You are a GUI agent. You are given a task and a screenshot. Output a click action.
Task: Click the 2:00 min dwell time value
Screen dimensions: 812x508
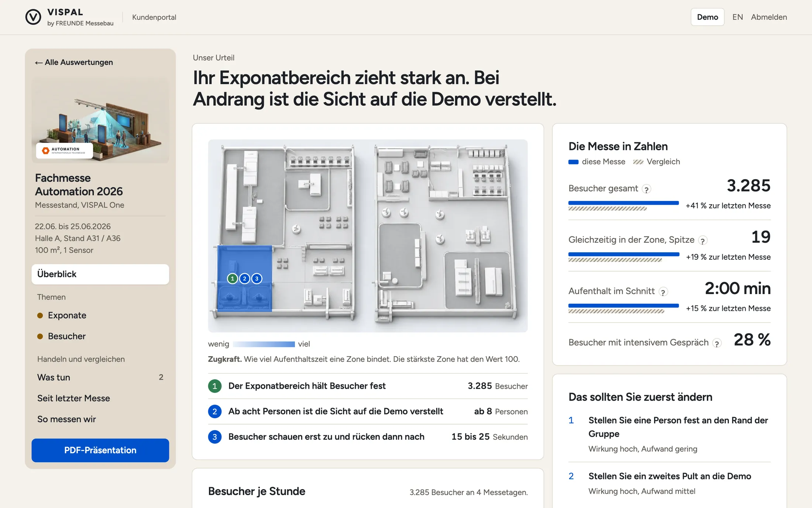tap(737, 288)
